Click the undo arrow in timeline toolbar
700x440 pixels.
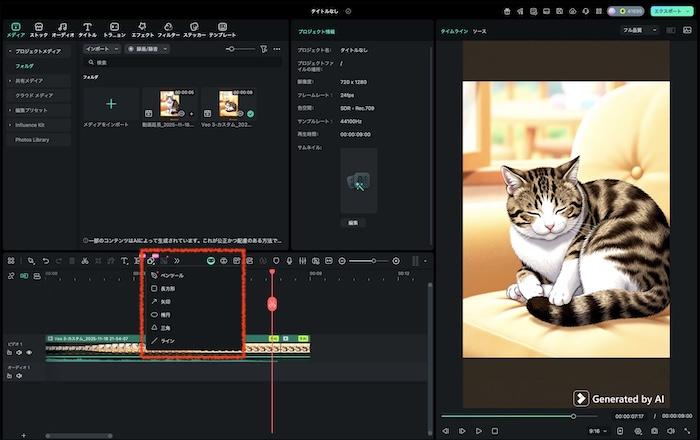point(45,261)
